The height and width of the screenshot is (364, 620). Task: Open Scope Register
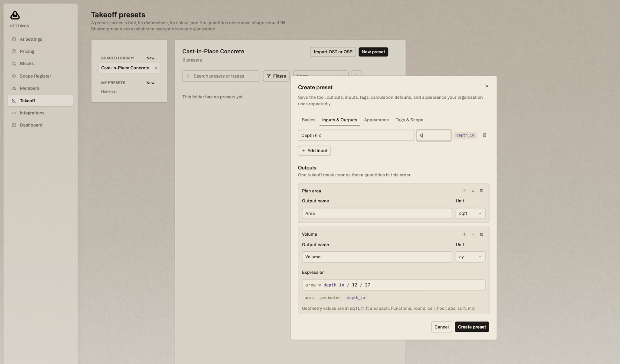[40, 76]
